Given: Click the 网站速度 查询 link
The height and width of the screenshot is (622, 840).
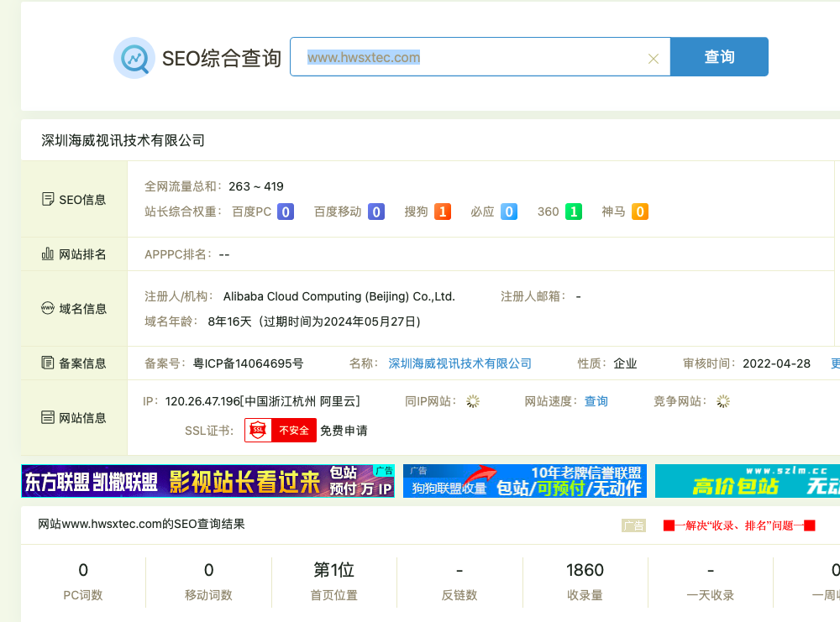Looking at the screenshot, I should pyautogui.click(x=596, y=401).
